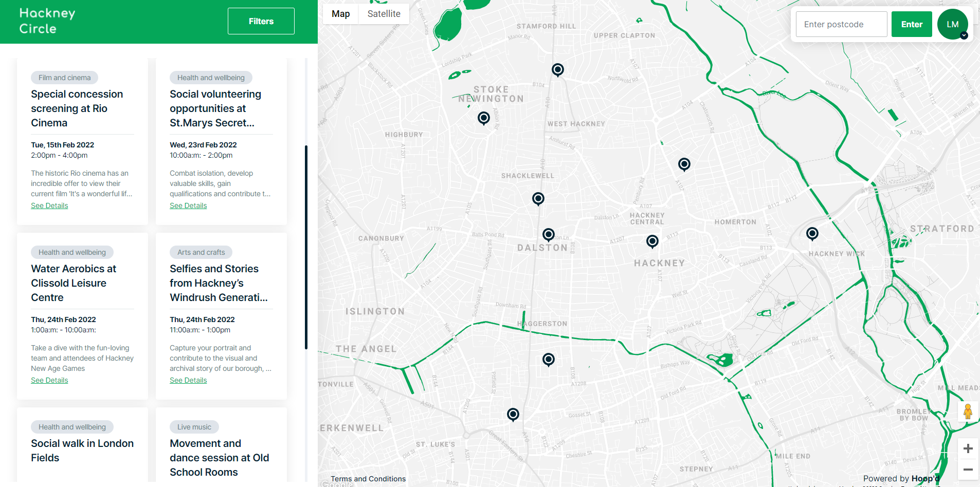Click Health and wellbeing tag on volunteering card
980x487 pixels.
tap(211, 78)
